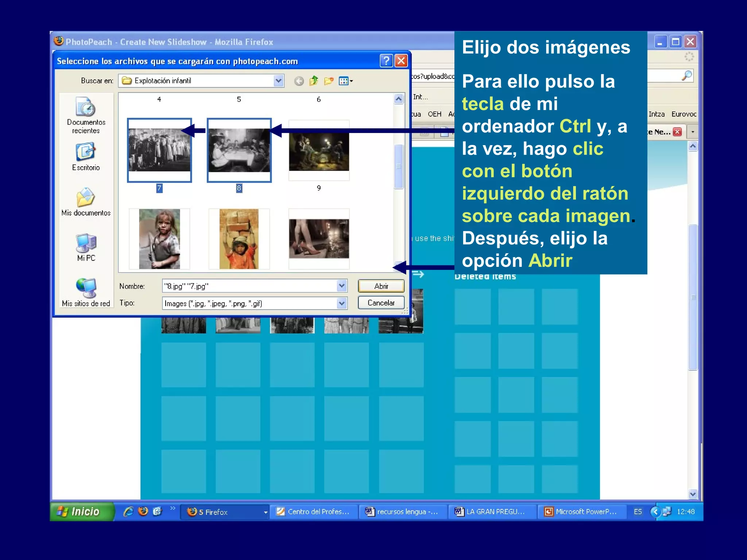This screenshot has height=560, width=747.
Task: Click the dialog help question-mark button
Action: click(386, 61)
